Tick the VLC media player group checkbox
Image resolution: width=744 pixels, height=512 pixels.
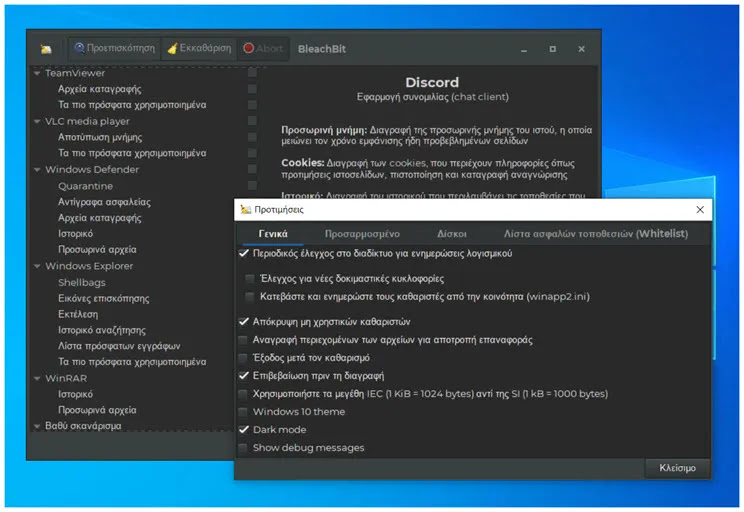point(252,121)
